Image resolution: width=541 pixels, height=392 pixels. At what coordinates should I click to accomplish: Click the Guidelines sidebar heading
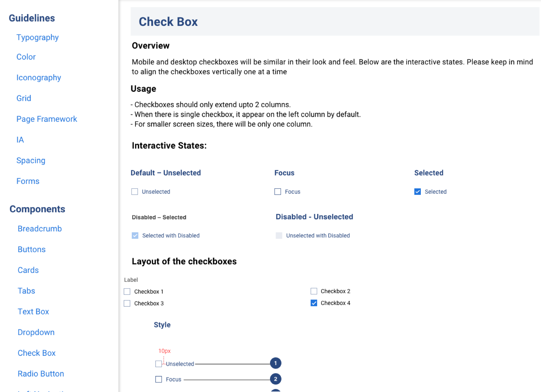[32, 18]
